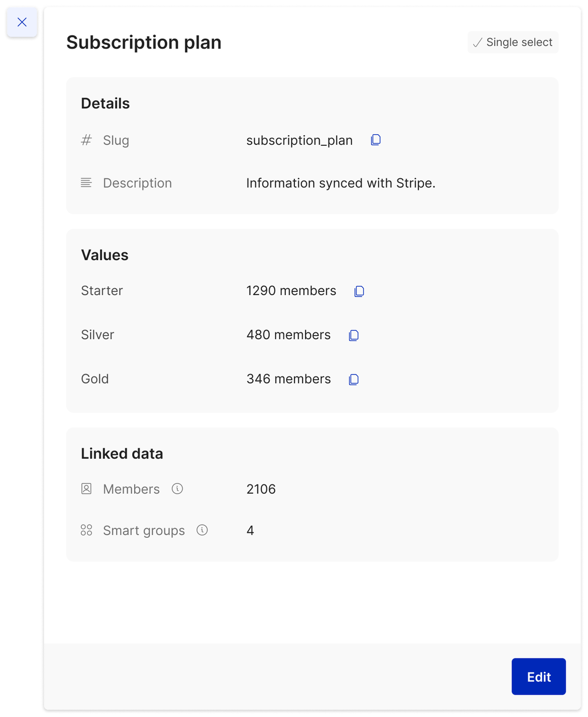Viewport: 588px width, 717px height.
Task: Copy the Starter value members
Action: coord(359,291)
